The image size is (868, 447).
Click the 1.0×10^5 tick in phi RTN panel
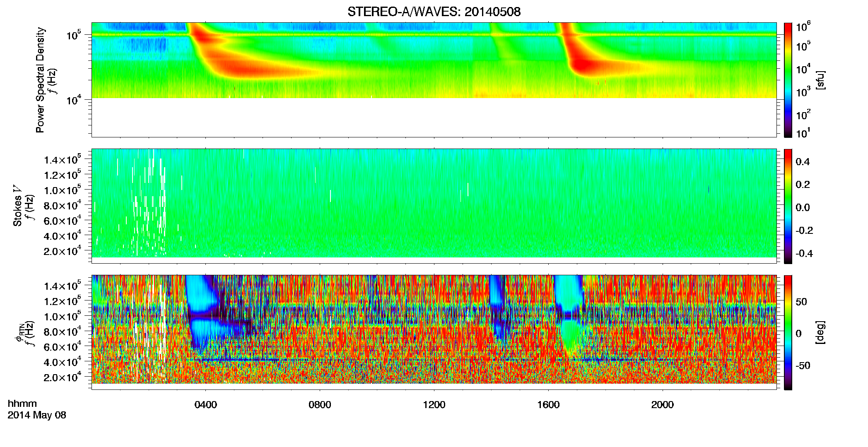62,317
